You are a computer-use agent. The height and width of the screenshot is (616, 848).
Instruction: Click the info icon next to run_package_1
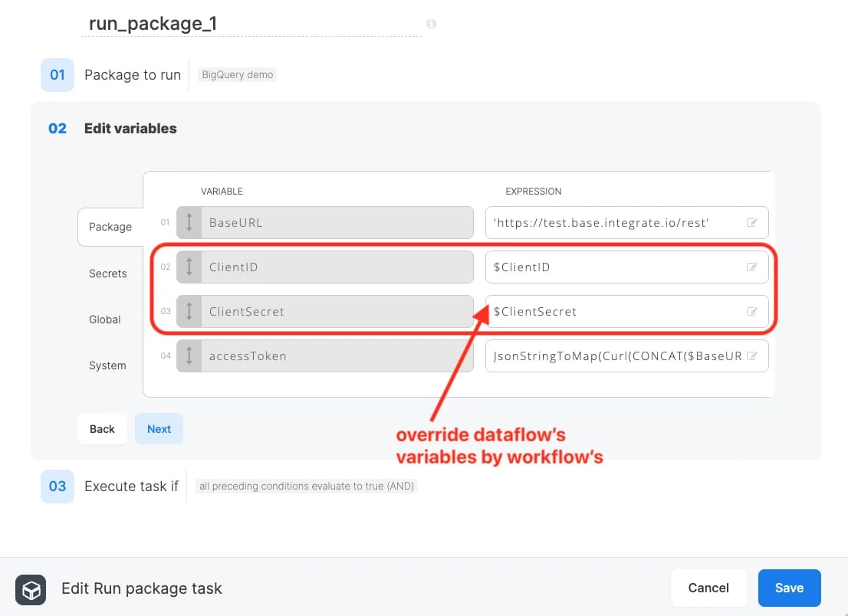(x=431, y=24)
